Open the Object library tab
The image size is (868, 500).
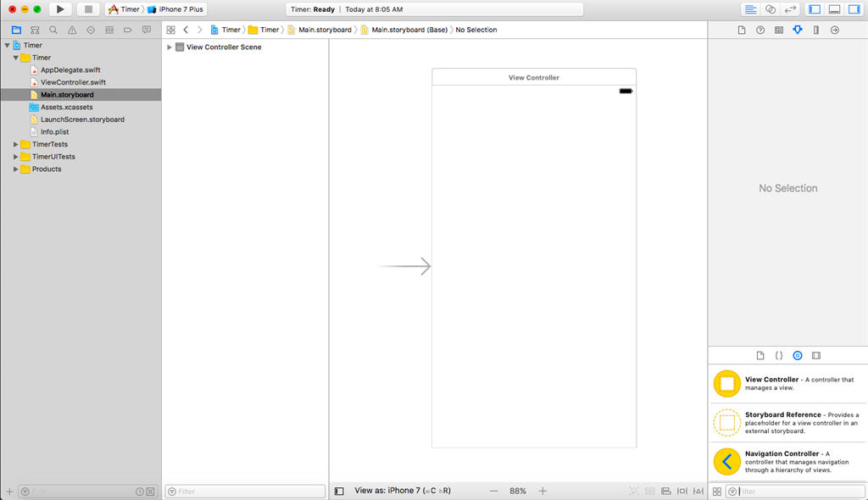[798, 355]
